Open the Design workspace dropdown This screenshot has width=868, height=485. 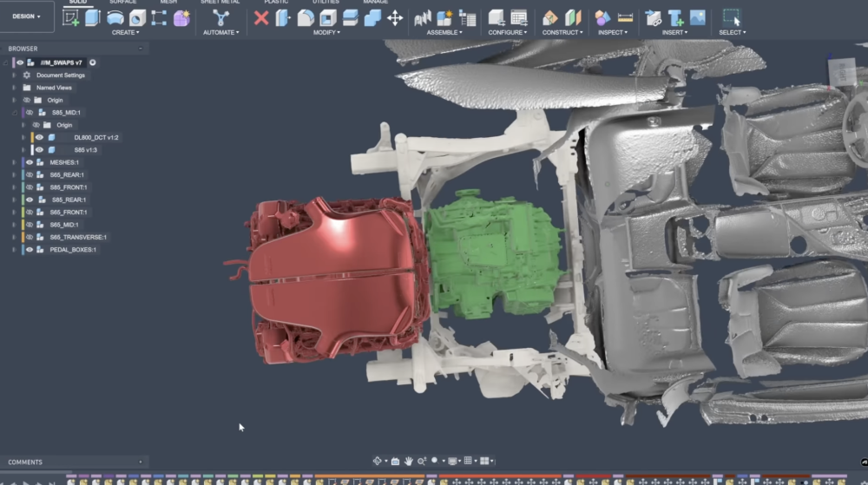[26, 16]
